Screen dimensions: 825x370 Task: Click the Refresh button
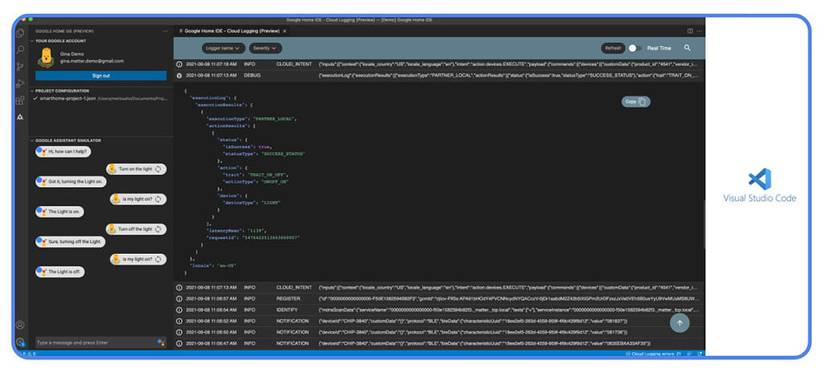613,48
